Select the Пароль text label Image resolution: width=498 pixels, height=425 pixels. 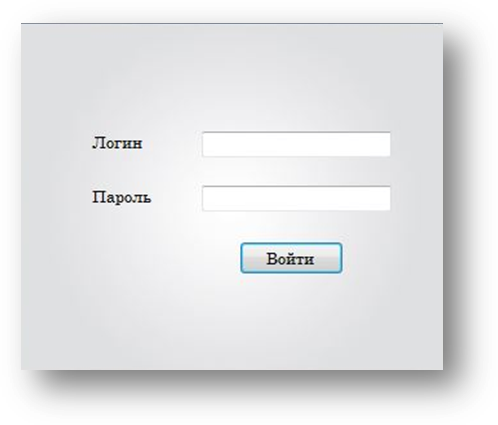point(121,197)
